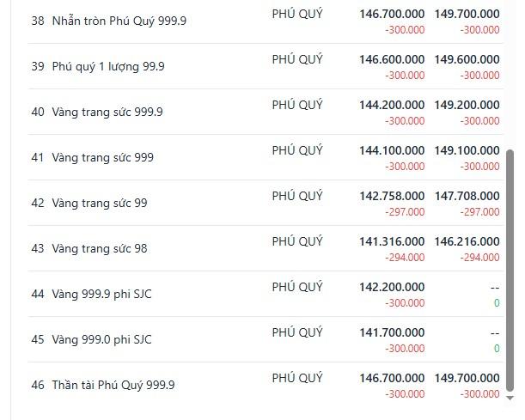Click the -297.000 change under 142.758.000

click(405, 212)
